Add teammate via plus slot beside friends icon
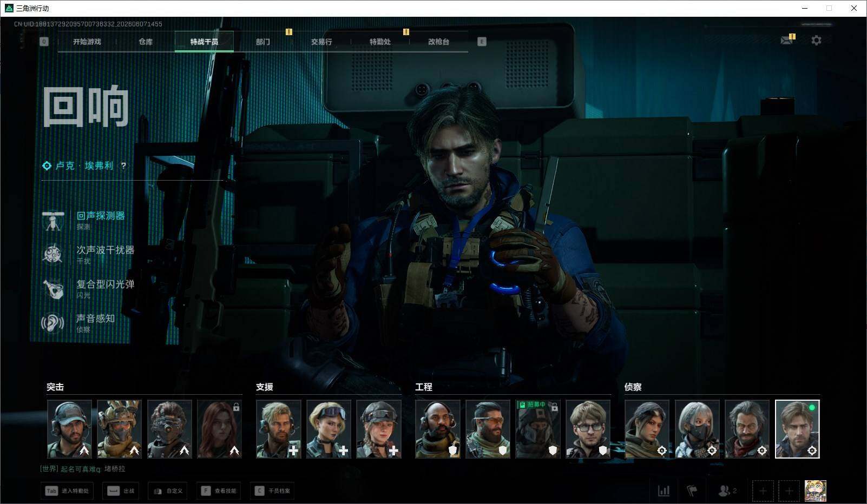This screenshot has height=504, width=867. (x=763, y=491)
